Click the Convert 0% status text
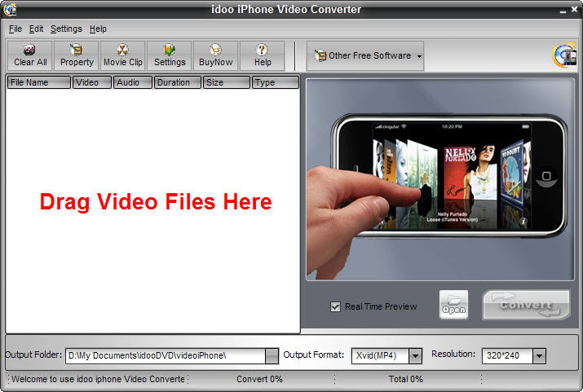The image size is (583, 392). coord(259,379)
